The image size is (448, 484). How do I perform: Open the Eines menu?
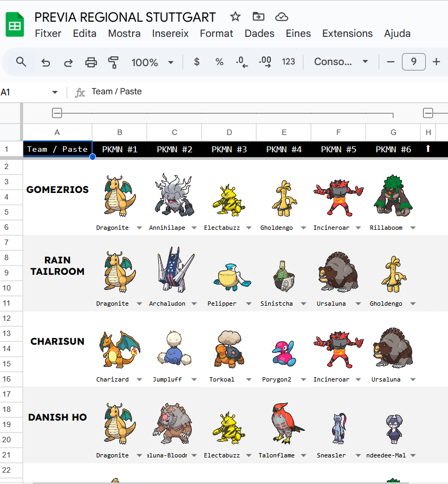pyautogui.click(x=298, y=34)
